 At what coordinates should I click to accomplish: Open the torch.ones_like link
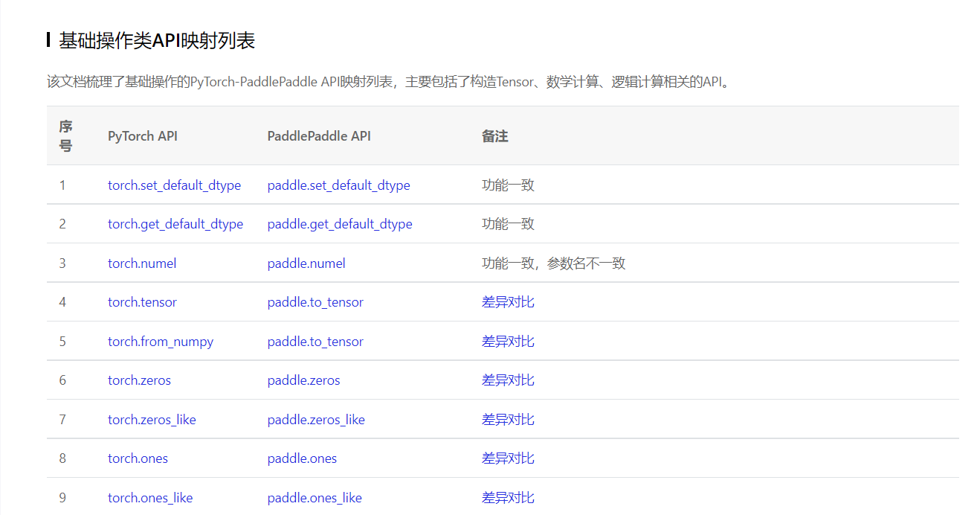(x=150, y=497)
